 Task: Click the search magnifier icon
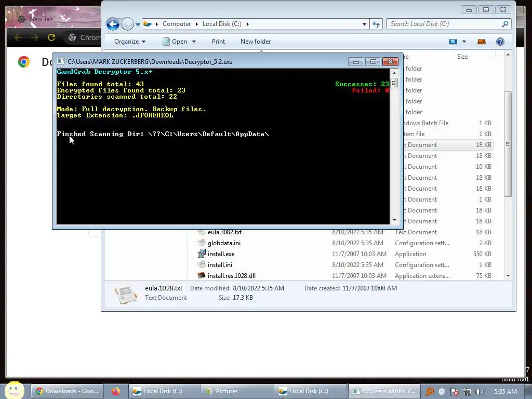(505, 24)
